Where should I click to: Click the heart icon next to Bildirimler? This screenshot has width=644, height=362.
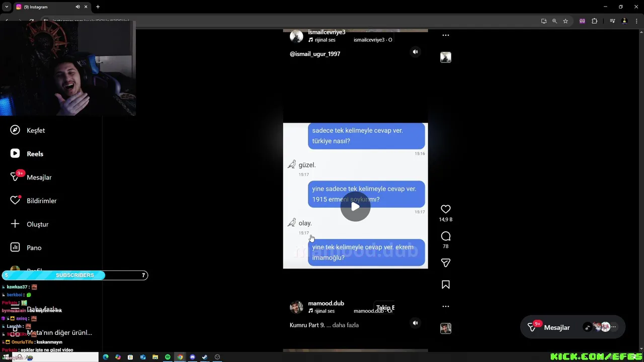tap(15, 201)
